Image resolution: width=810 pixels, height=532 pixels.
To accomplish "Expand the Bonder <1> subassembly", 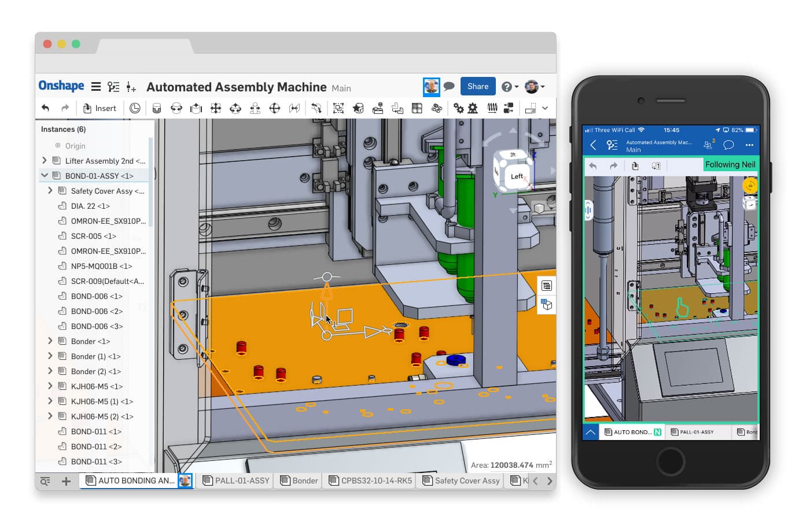I will pos(50,341).
